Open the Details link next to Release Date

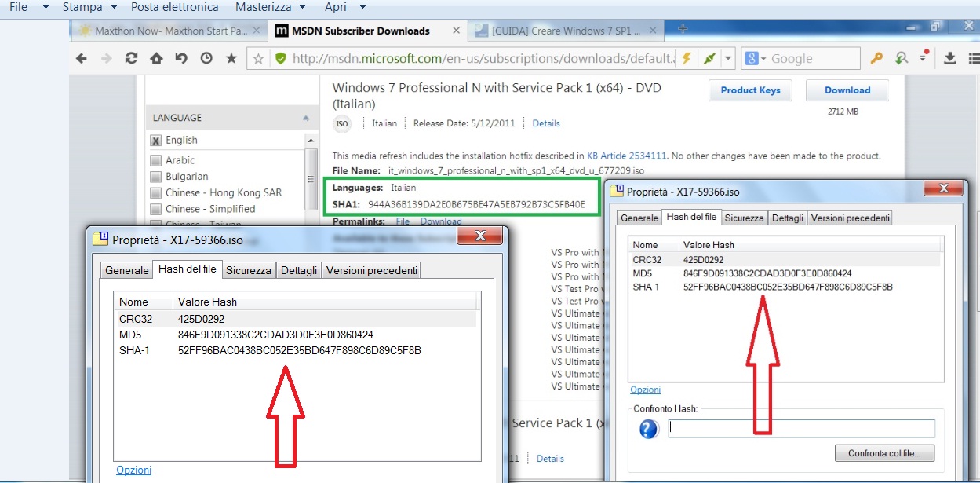[546, 123]
